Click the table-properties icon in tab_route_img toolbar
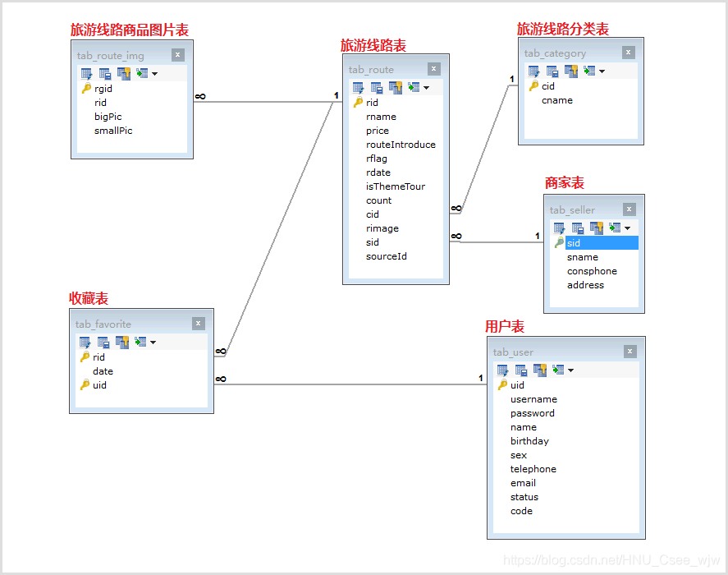Image resolution: width=728 pixels, height=575 pixels. (105, 74)
